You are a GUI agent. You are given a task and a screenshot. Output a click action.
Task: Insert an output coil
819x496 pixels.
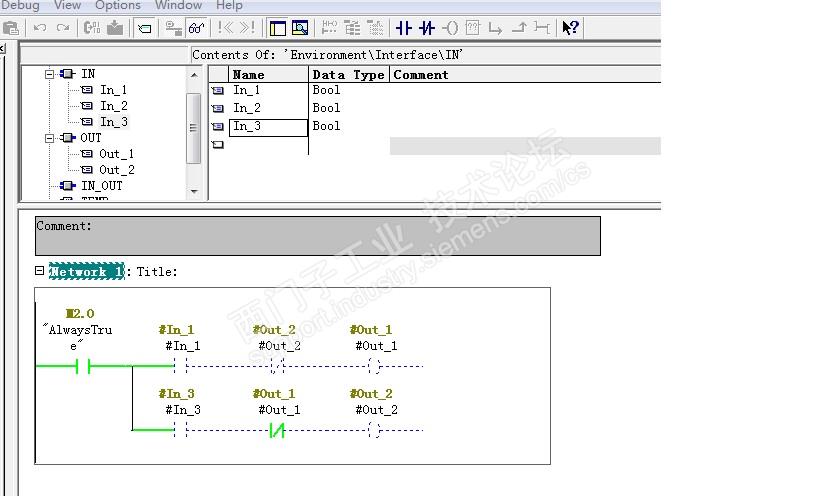pos(450,28)
